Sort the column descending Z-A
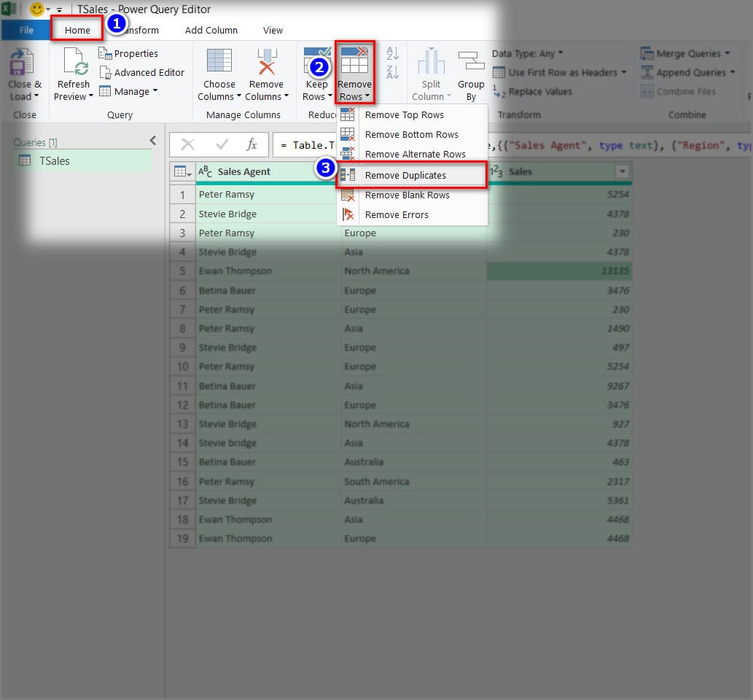This screenshot has width=753, height=700. click(x=391, y=71)
